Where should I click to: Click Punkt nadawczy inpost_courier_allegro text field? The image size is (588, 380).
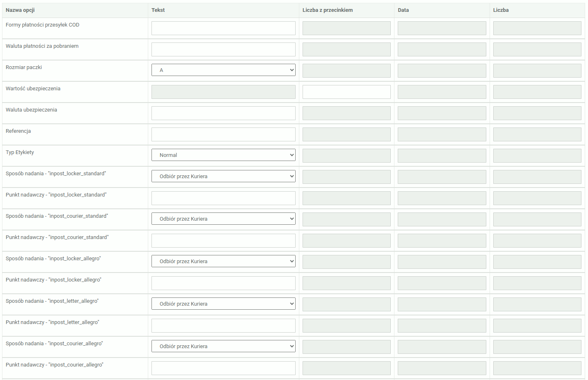click(x=223, y=368)
